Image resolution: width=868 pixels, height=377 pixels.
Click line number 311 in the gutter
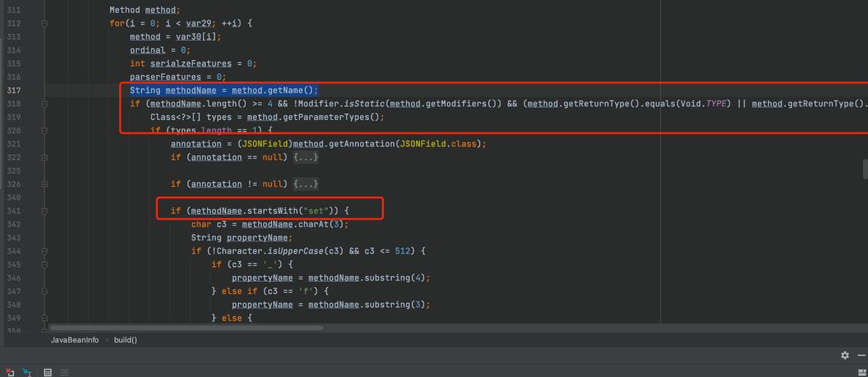click(x=14, y=10)
